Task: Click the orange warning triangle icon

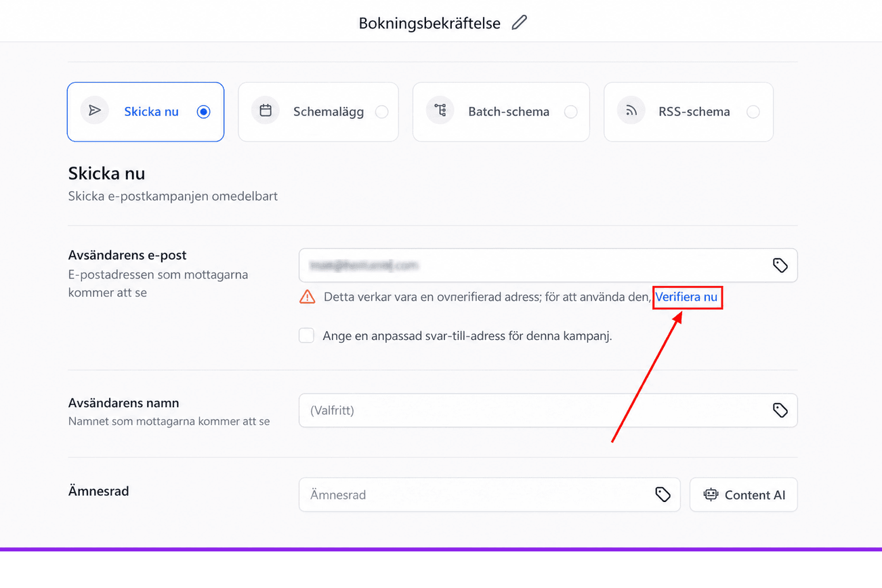Action: [x=308, y=297]
